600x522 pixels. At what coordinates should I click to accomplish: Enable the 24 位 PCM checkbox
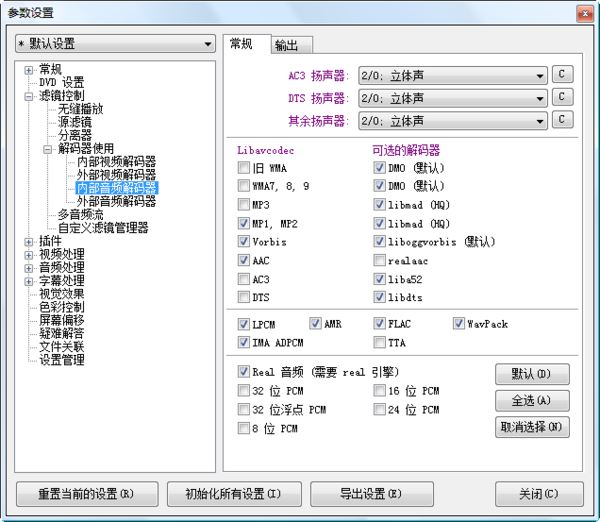(x=379, y=409)
